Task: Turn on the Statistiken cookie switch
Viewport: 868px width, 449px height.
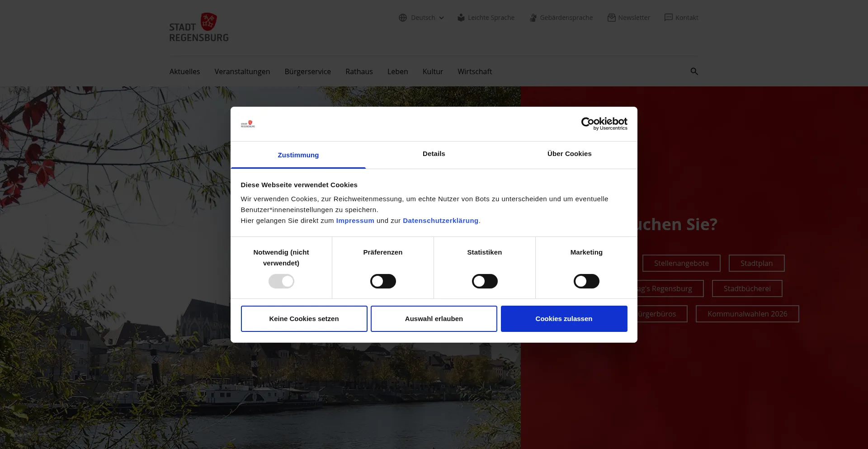Action: coord(485,281)
